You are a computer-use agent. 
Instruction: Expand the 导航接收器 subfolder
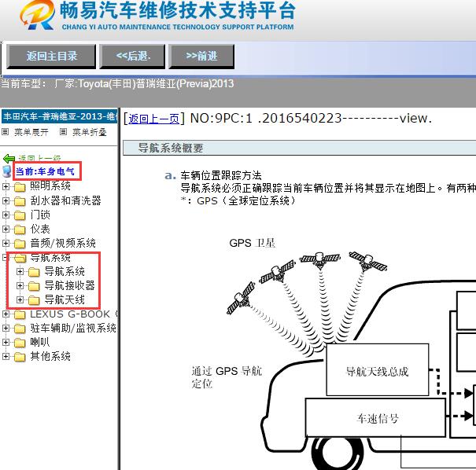tap(20, 285)
